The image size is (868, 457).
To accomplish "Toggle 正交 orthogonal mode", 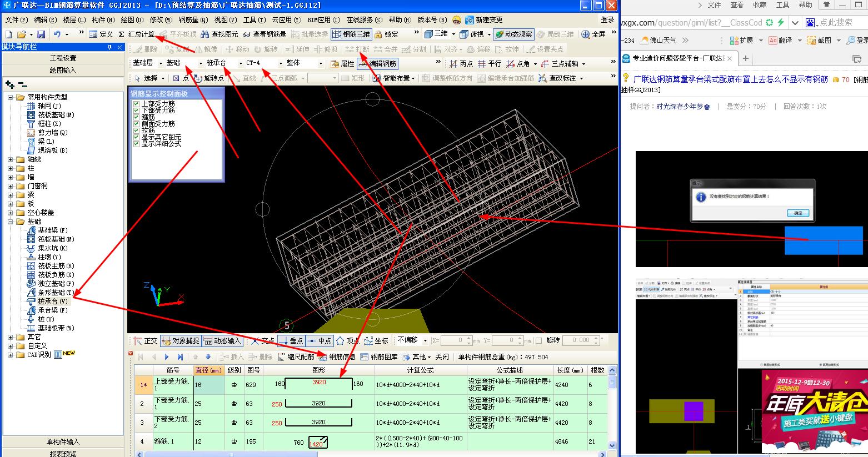I will [146, 340].
